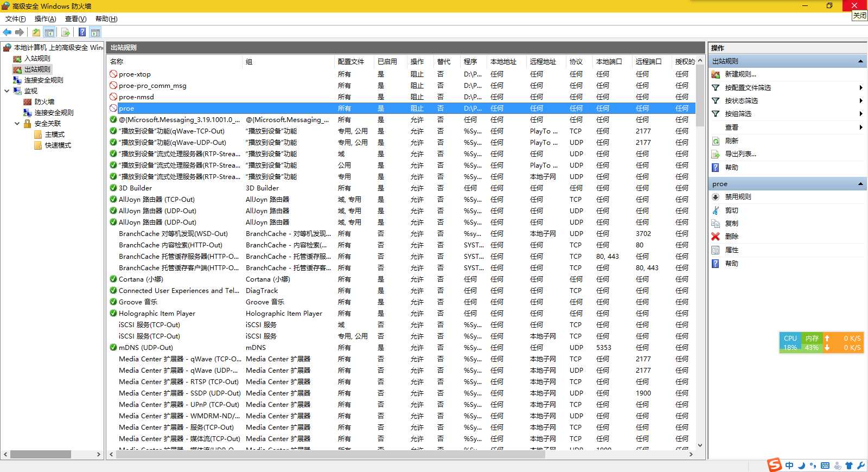Click the blue Help question-mark toolbar icon
868x472 pixels.
pos(82,32)
